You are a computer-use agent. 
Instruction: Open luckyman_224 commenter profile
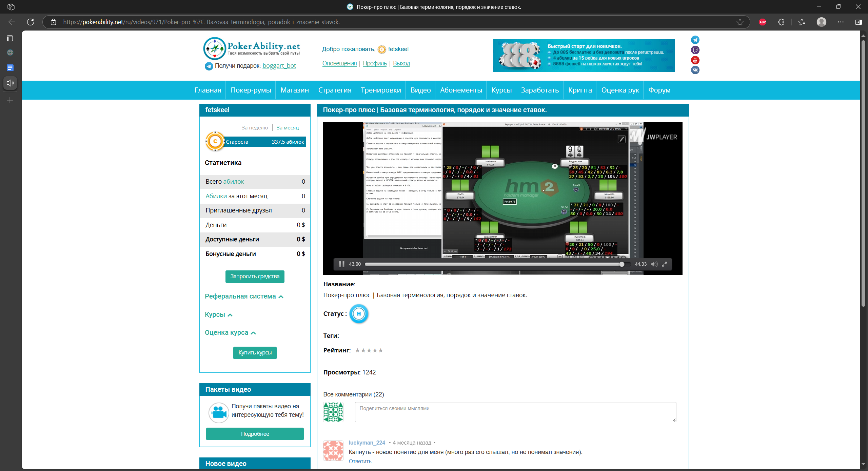click(x=367, y=443)
